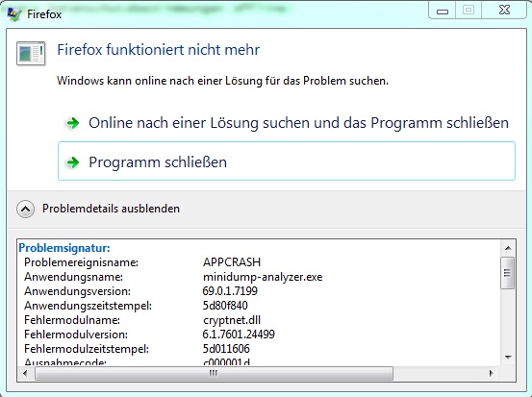Image resolution: width=532 pixels, height=397 pixels.
Task: Click the crash dialog program icon
Action: click(31, 54)
